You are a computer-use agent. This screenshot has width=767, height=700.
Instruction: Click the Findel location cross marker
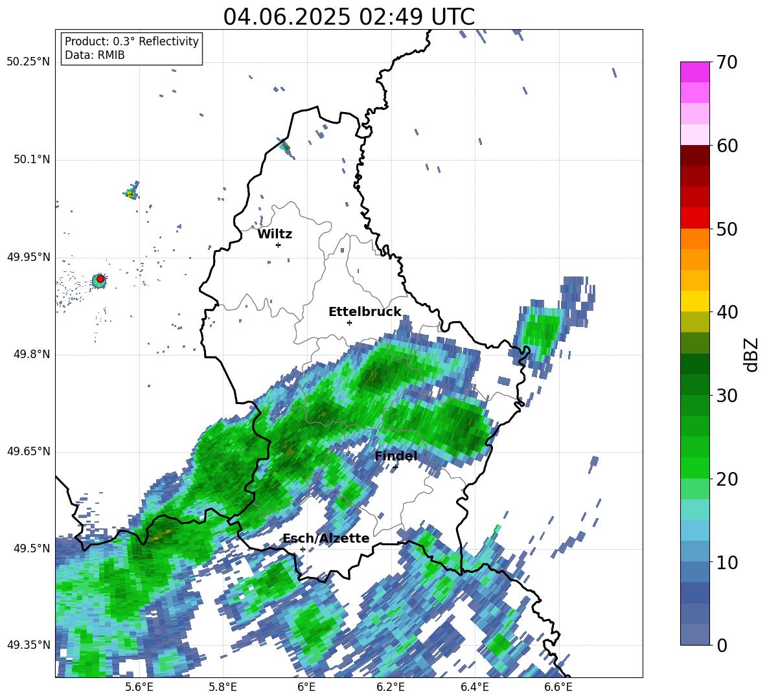tap(395, 467)
